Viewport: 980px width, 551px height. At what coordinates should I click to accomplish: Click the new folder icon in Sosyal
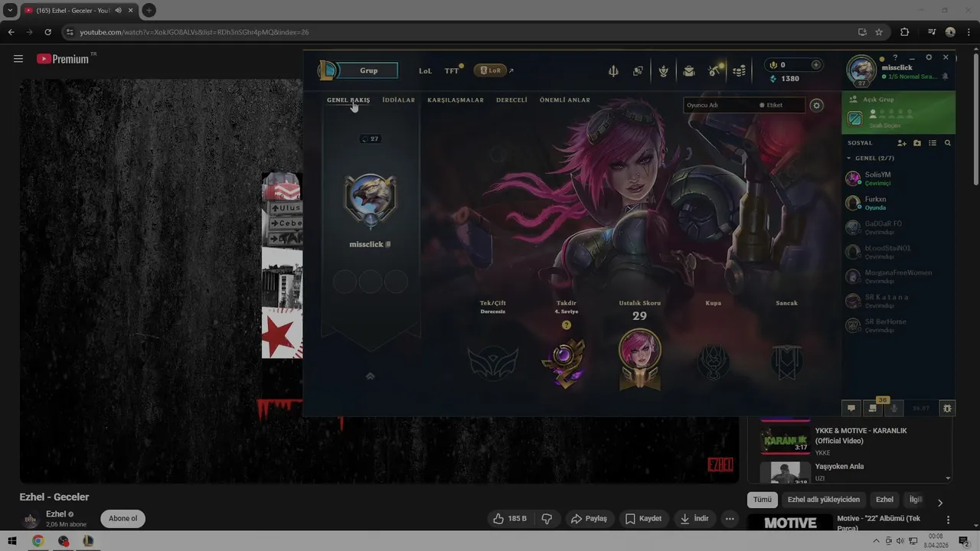917,143
